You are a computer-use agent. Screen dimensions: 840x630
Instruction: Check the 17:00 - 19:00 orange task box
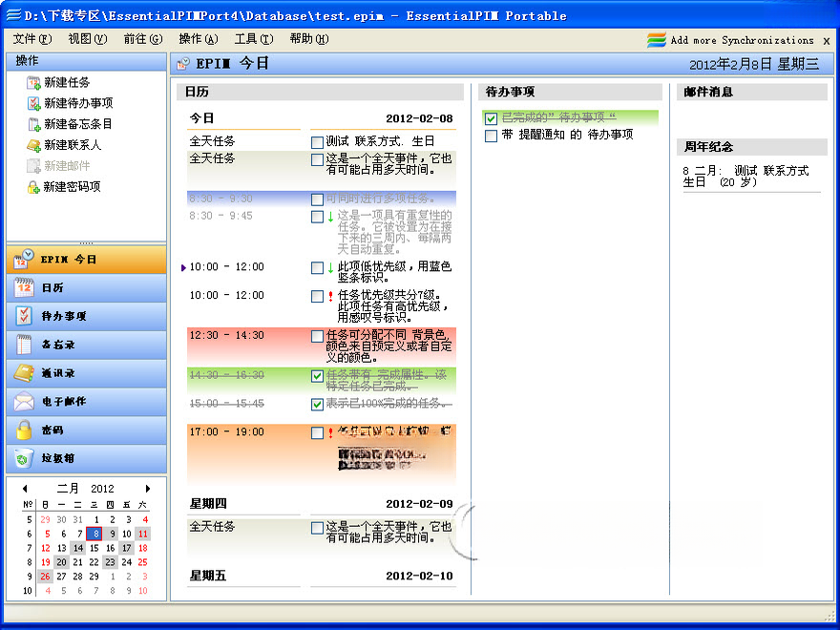[x=317, y=432]
